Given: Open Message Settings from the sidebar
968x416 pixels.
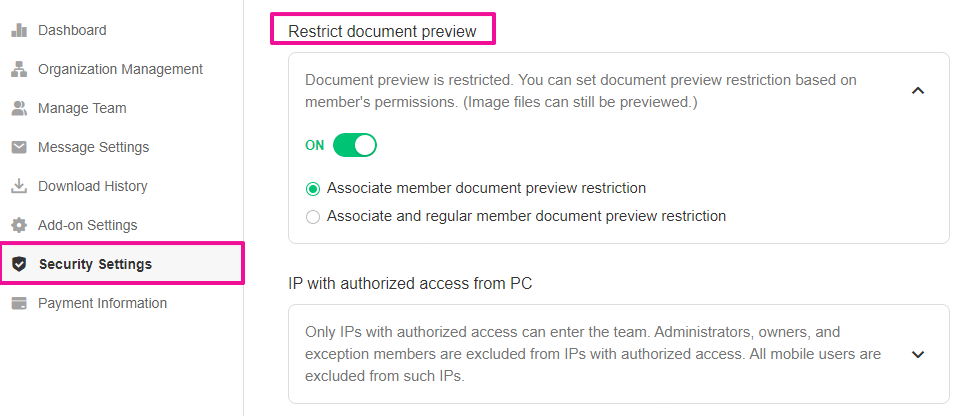Looking at the screenshot, I should [x=93, y=147].
